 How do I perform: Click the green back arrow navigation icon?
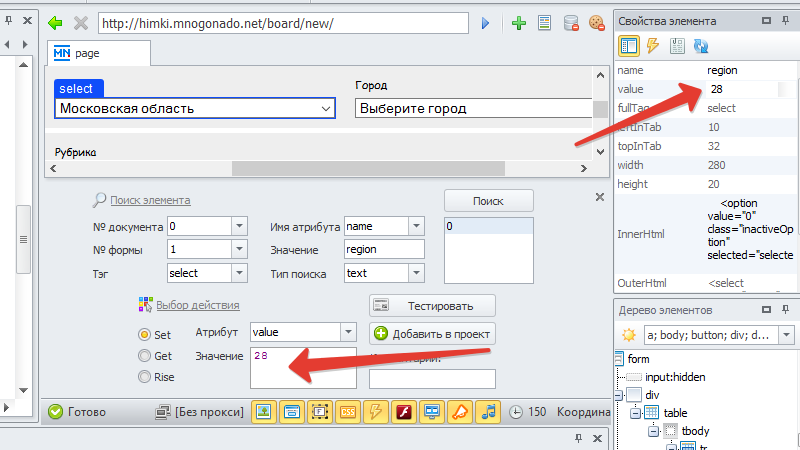tap(55, 23)
